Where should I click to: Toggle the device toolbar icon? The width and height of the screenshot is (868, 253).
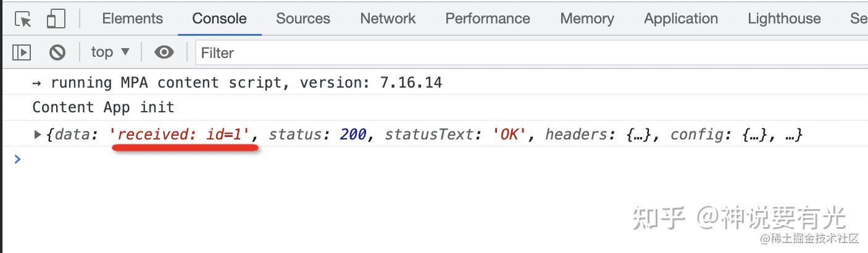pos(56,19)
